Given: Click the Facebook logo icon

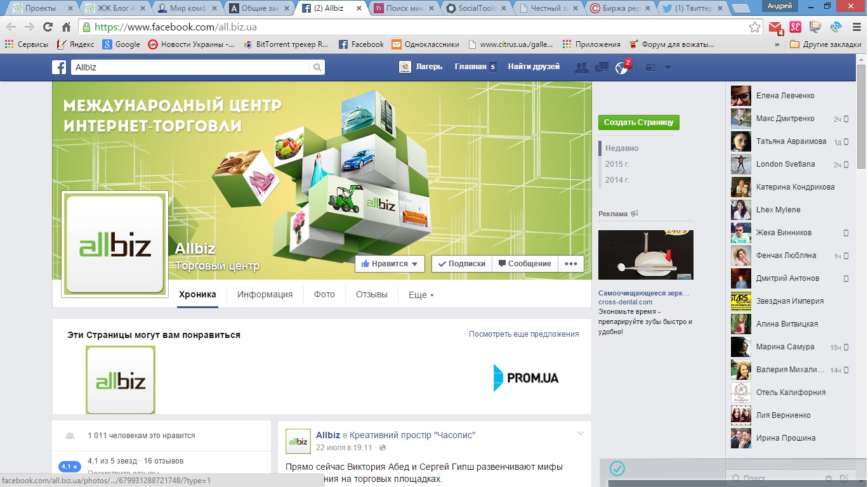Looking at the screenshot, I should [59, 67].
